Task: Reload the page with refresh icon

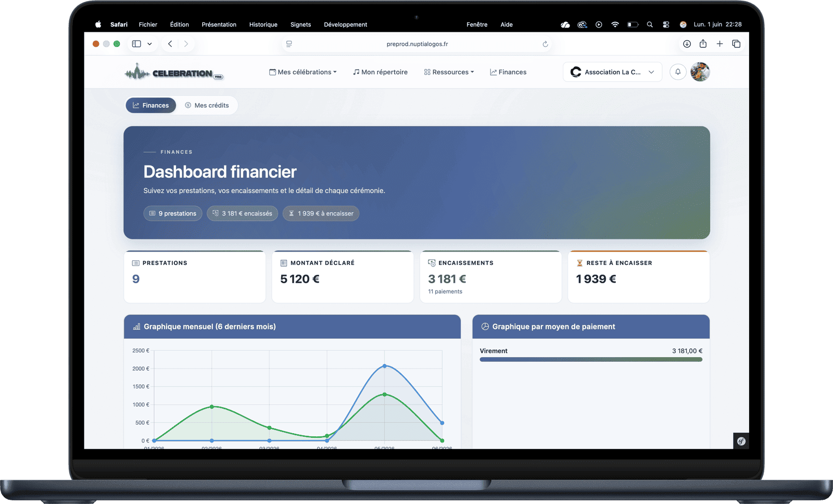Action: (x=545, y=44)
